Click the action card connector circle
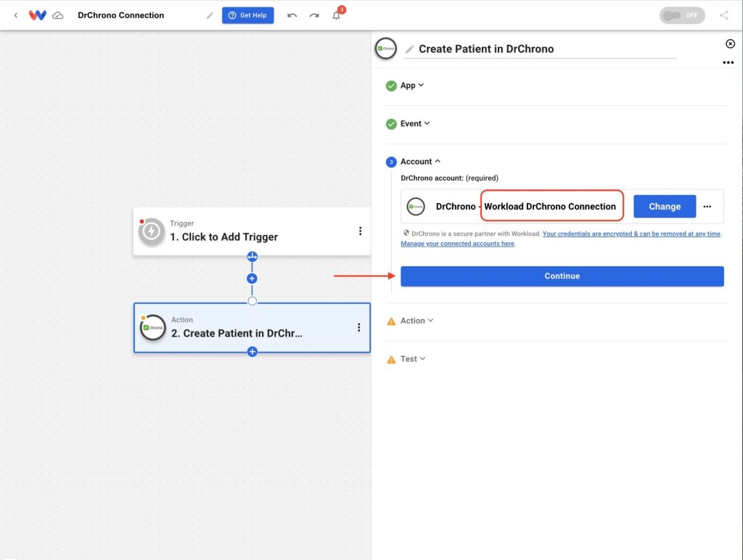The width and height of the screenshot is (743, 560). 252,301
